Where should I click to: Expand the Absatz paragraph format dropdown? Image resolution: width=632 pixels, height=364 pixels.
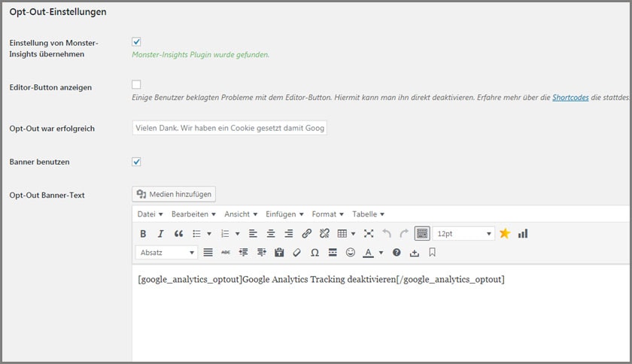[166, 253]
